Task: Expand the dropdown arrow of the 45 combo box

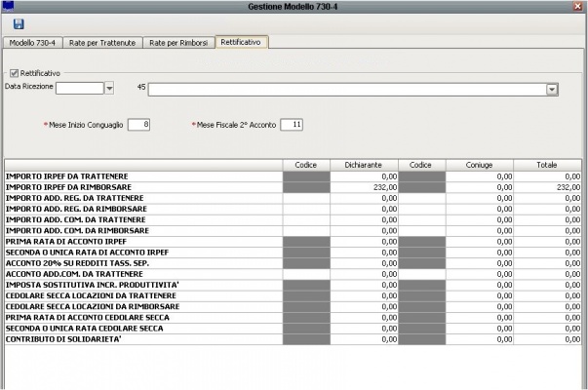Action: 552,90
